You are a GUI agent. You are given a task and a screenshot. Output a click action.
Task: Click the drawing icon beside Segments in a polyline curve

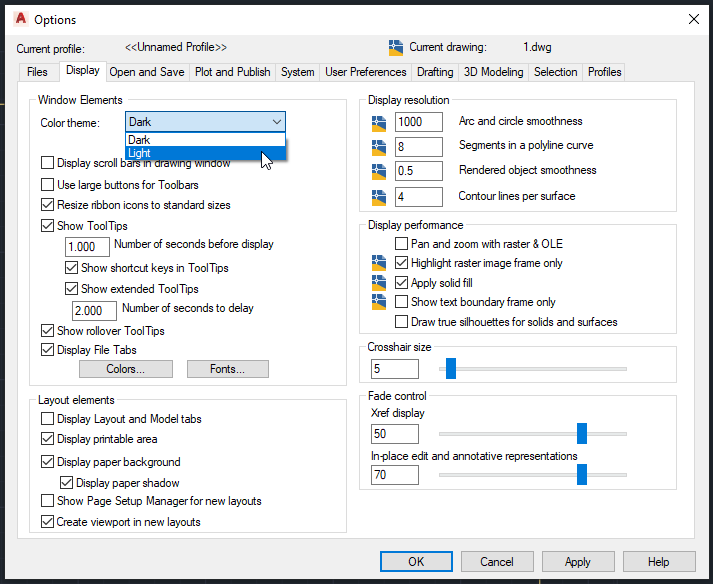379,147
